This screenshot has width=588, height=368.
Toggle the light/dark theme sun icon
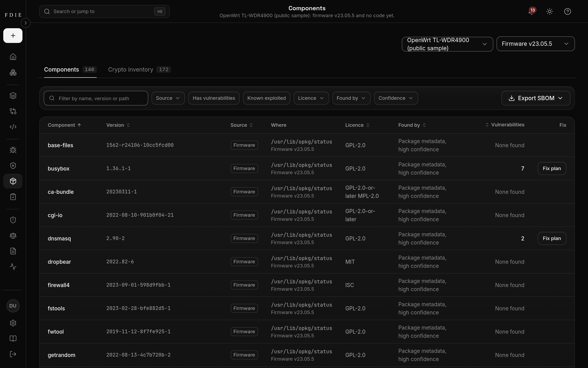click(x=550, y=11)
